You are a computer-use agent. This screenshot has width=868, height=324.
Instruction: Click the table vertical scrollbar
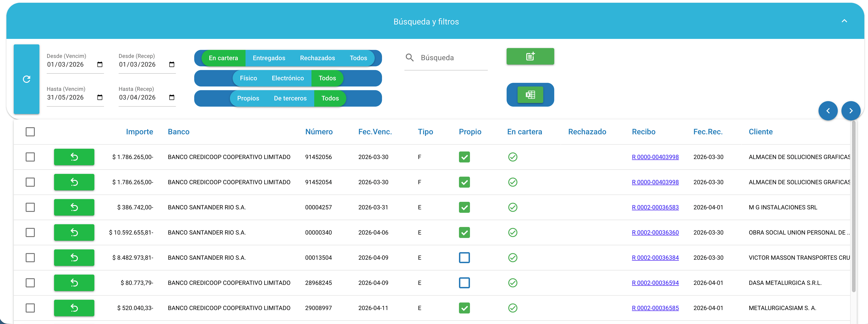(x=854, y=206)
